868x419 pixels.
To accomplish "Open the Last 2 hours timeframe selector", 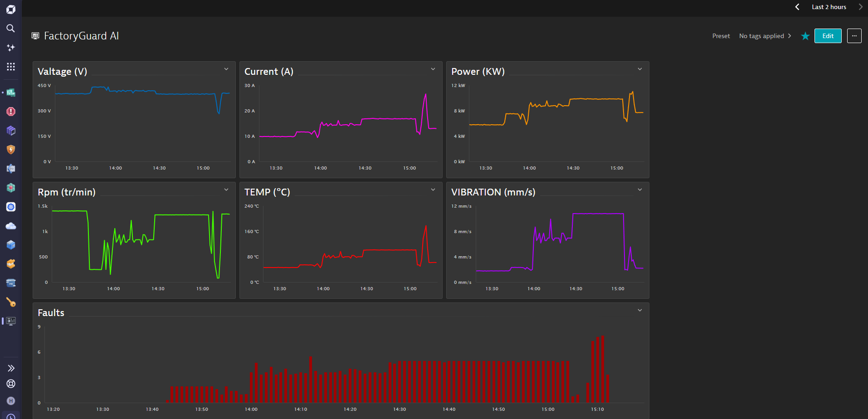I will pos(829,7).
